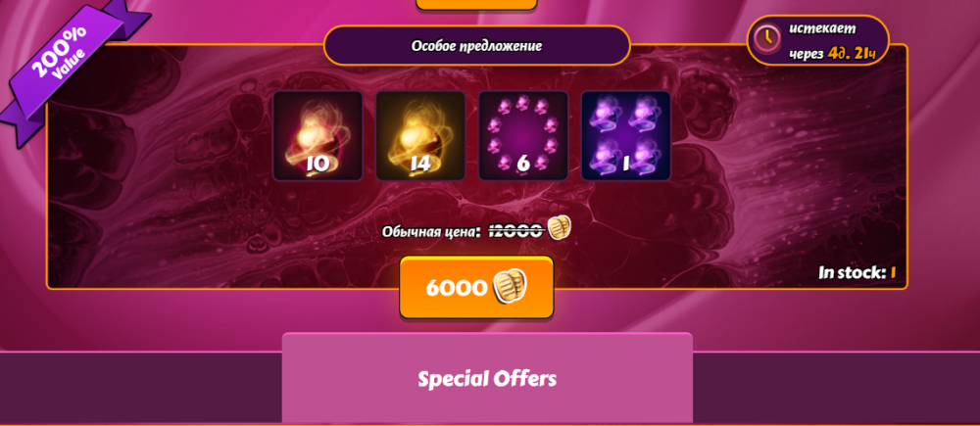Select the dark bar right of Special Offers
Image resolution: width=980 pixels, height=426 pixels.
pos(836,387)
